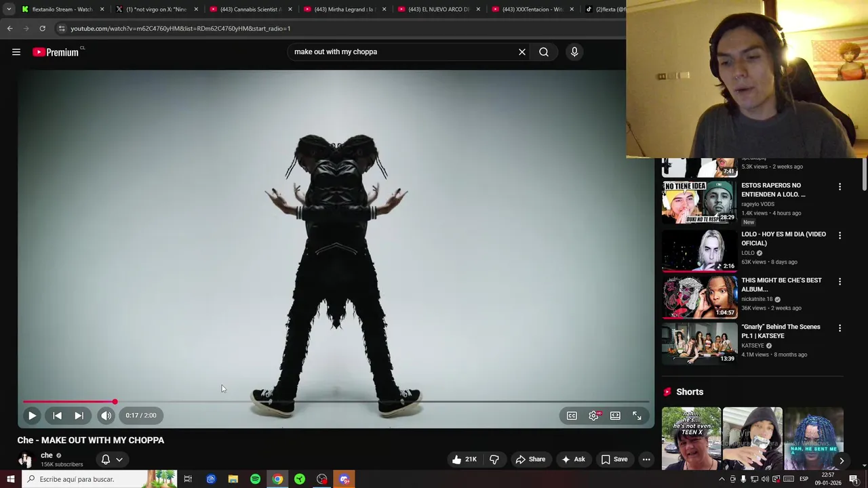Open che channel avatar
This screenshot has height=488, width=868.
[25, 460]
